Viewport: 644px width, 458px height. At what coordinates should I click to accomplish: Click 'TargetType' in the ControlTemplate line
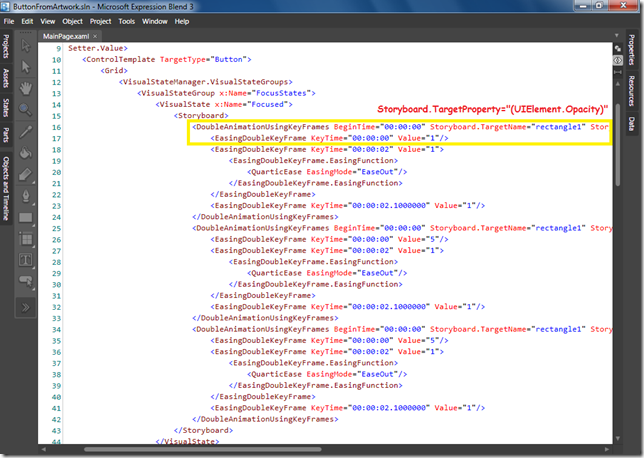click(182, 59)
